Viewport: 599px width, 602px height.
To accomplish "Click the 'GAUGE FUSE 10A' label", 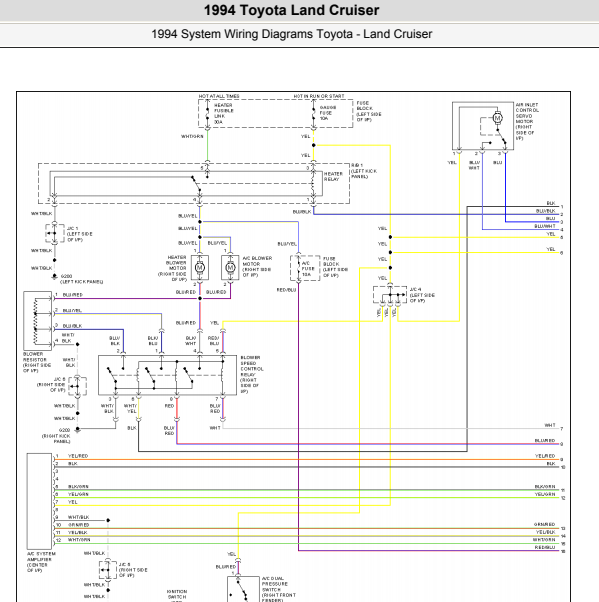I will pos(328,113).
